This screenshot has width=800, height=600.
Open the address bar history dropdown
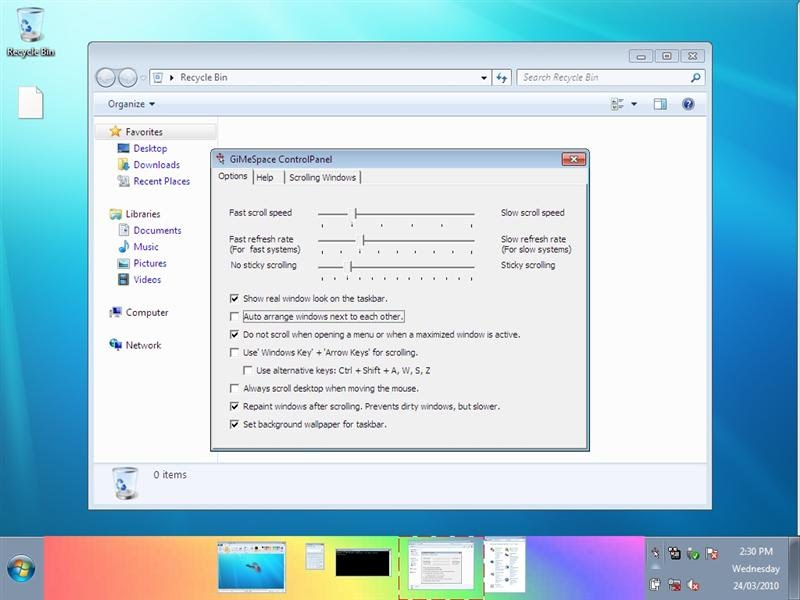point(484,77)
